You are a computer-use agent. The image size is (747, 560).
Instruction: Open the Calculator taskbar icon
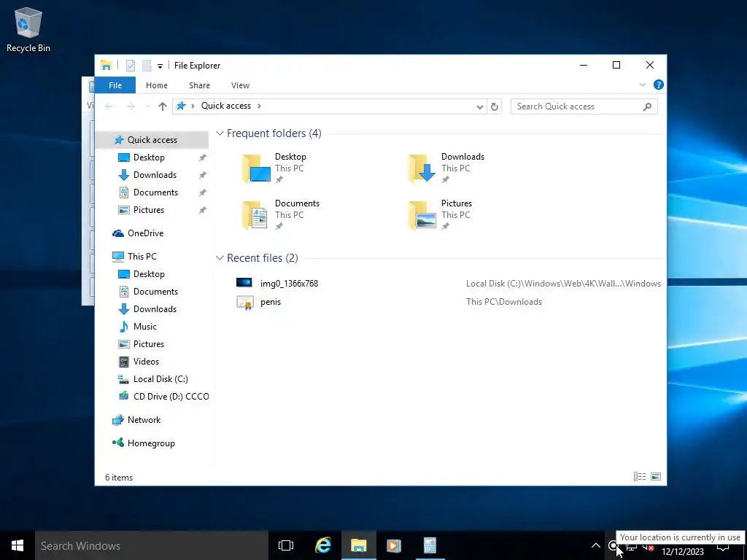pos(430,545)
